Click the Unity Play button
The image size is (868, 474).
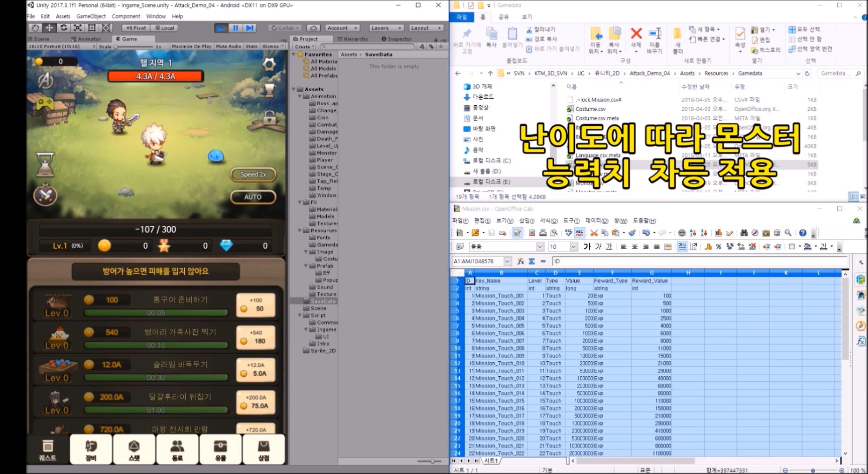(x=221, y=28)
